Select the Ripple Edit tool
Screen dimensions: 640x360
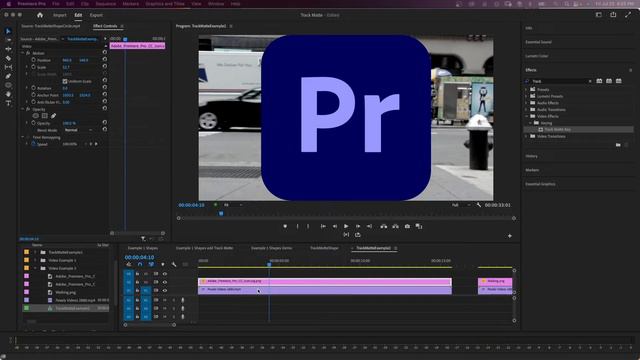(x=8, y=49)
